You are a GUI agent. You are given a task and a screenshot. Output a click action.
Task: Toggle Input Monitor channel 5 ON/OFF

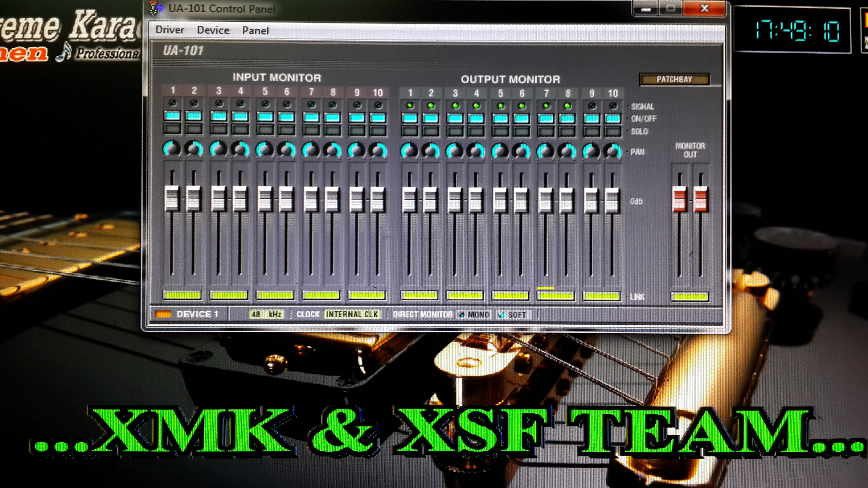(x=265, y=117)
